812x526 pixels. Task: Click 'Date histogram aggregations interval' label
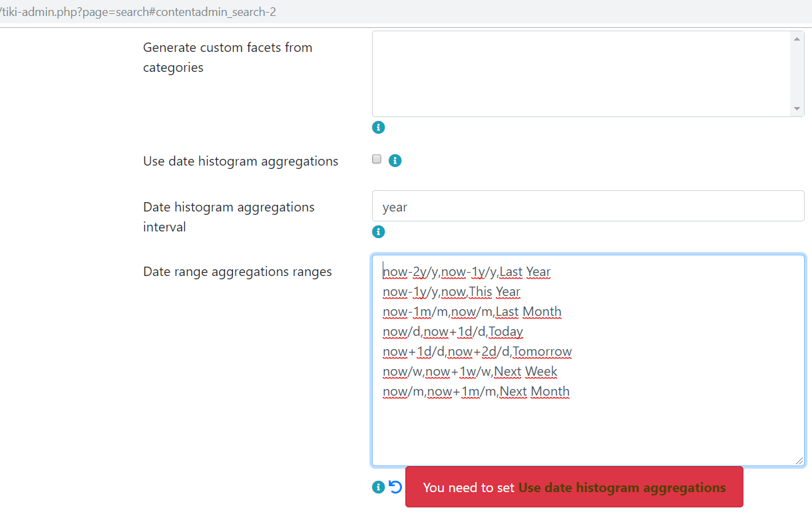(229, 217)
